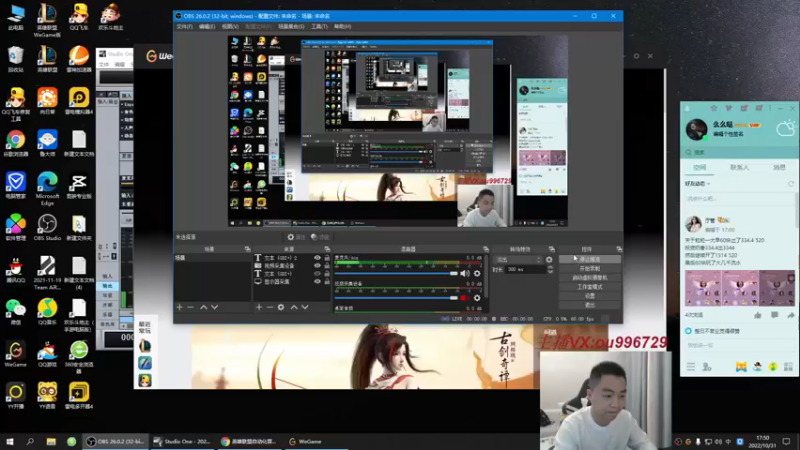Pop out the scenes dock panel
The image size is (800, 450).
click(x=247, y=249)
